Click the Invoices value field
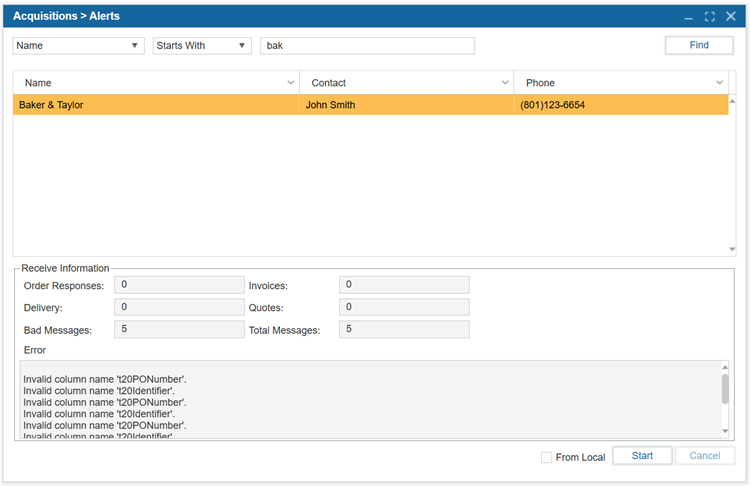Screen dimensions: 750x486 (404, 285)
